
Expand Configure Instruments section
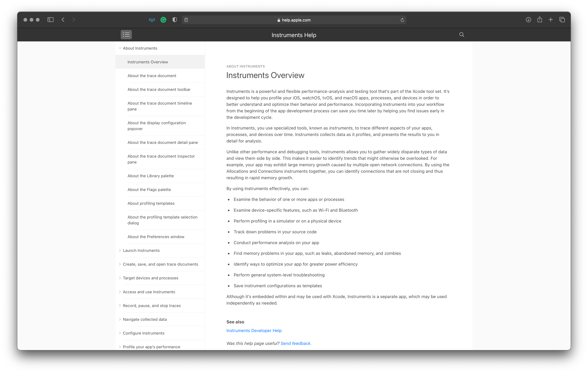(x=120, y=333)
